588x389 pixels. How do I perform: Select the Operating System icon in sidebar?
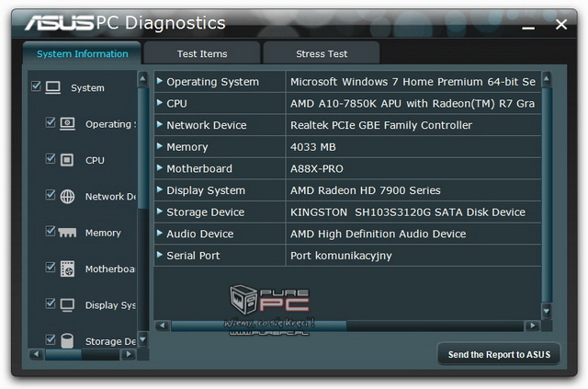(67, 123)
